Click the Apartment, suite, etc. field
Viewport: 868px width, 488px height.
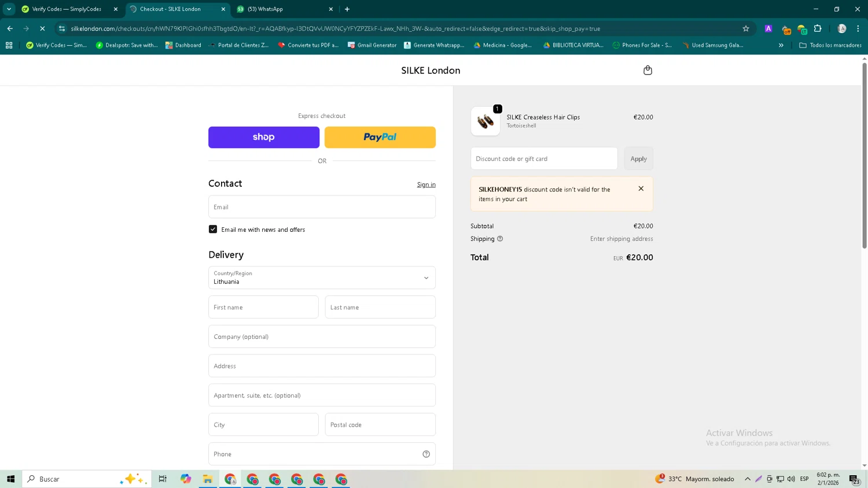tap(322, 395)
